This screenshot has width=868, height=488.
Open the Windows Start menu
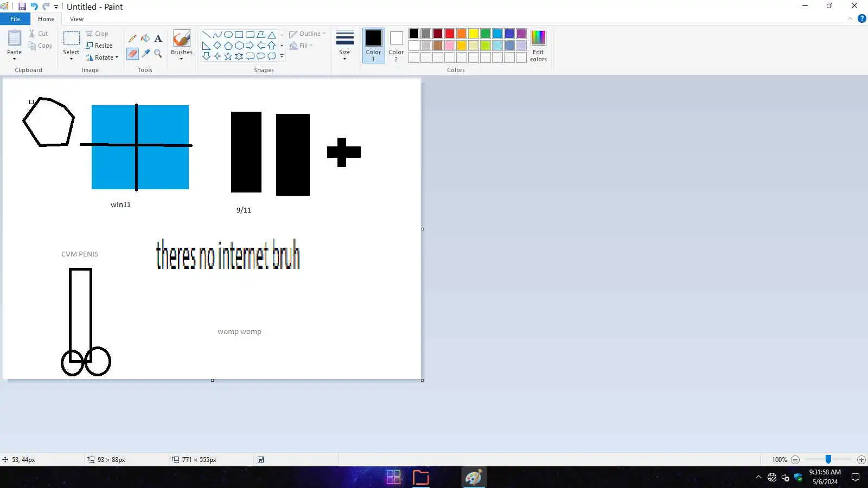point(393,477)
